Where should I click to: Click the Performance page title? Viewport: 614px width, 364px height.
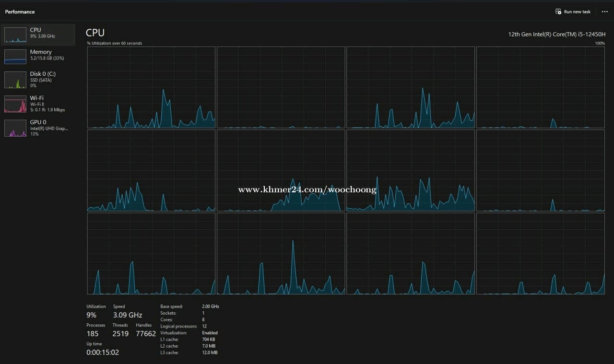coord(20,12)
